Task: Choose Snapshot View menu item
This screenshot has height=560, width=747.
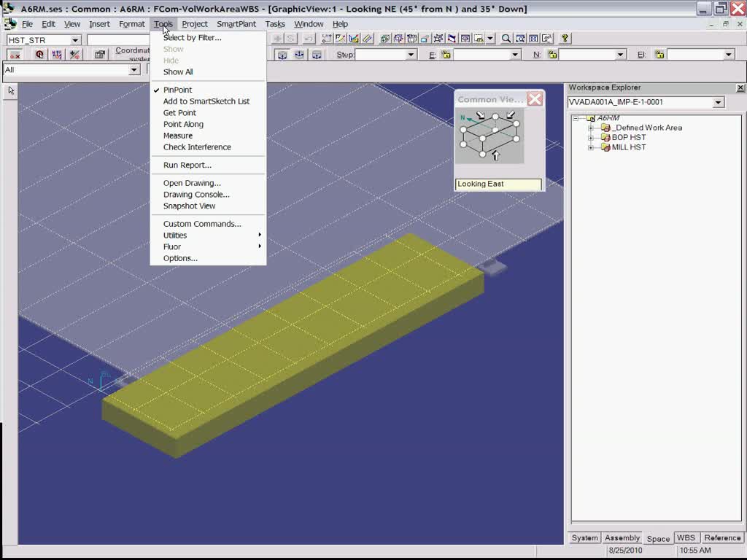Action: point(208,206)
